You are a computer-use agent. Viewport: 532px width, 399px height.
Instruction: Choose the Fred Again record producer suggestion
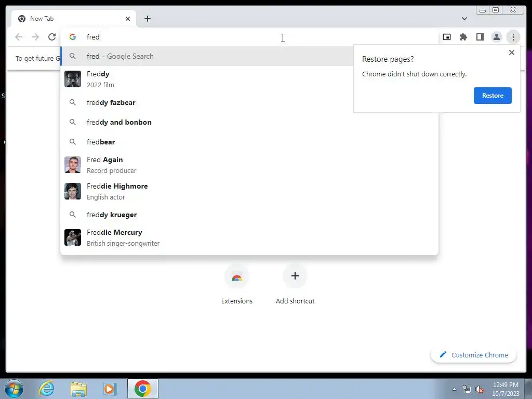click(249, 165)
